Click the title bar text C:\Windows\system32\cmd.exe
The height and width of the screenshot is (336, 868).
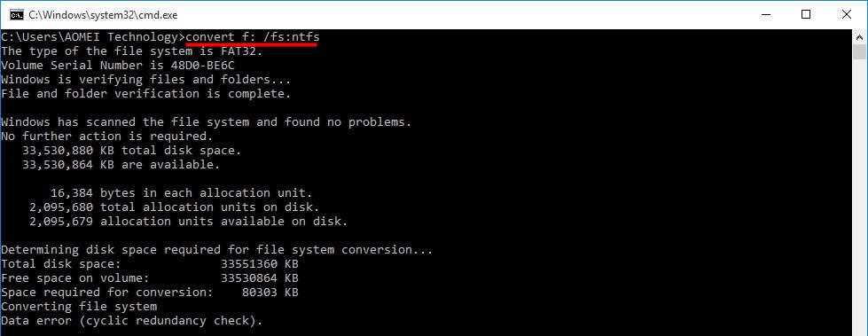pyautogui.click(x=104, y=15)
